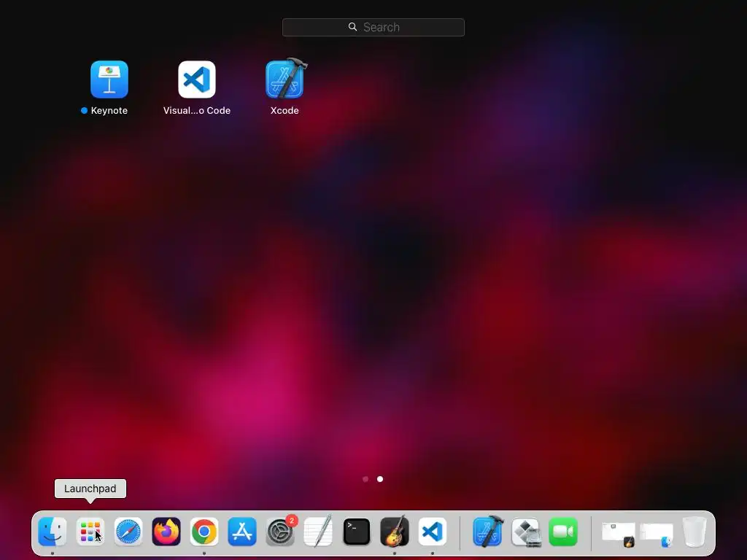Open Finder in the Dock

[53, 532]
